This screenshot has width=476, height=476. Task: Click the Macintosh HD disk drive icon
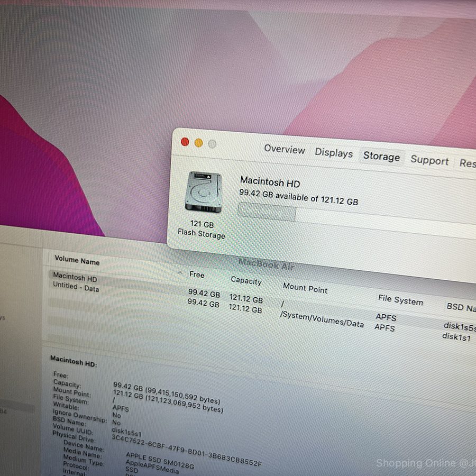pyautogui.click(x=204, y=191)
